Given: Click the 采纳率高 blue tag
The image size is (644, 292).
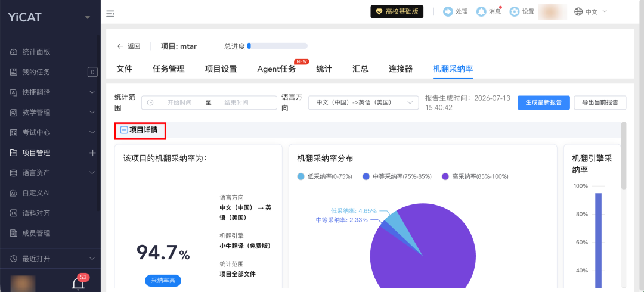Looking at the screenshot, I should [163, 281].
